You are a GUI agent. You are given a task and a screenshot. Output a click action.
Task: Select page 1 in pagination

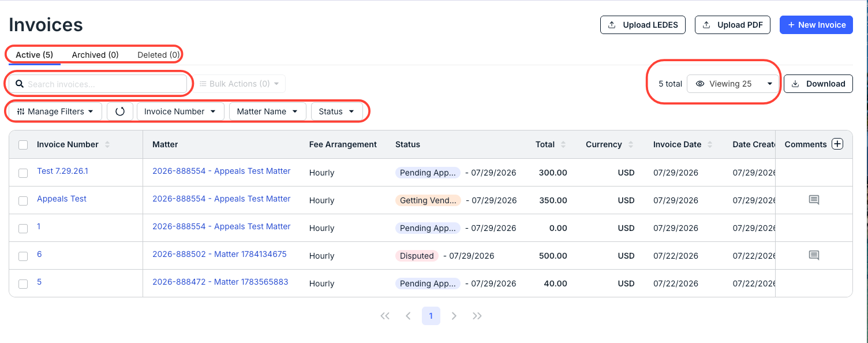point(431,316)
